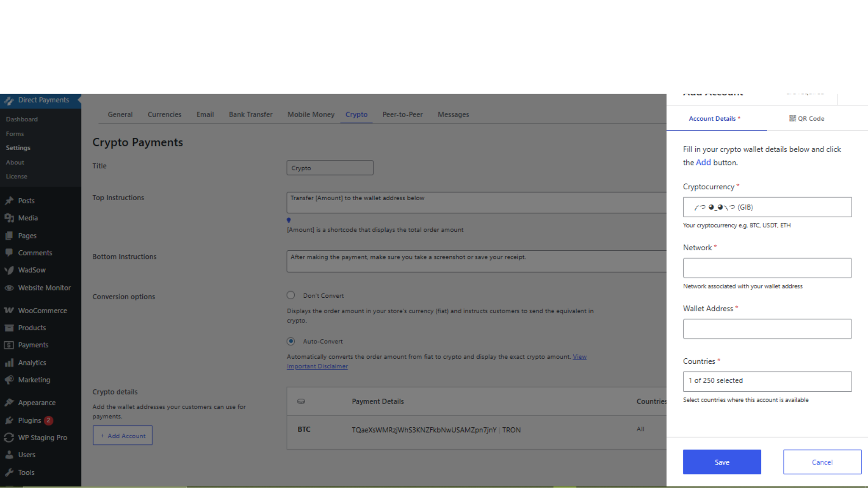Open the Countries 1 of 250 selected dropdown
This screenshot has width=868, height=488.
(767, 381)
